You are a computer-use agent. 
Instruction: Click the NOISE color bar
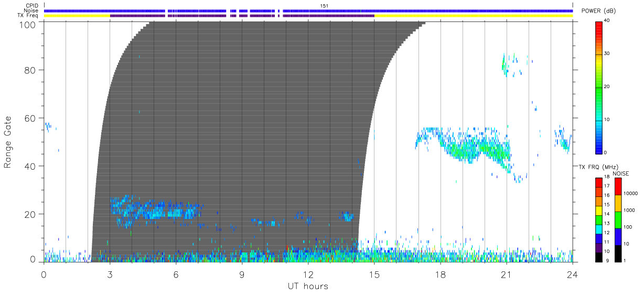pyautogui.click(x=618, y=219)
